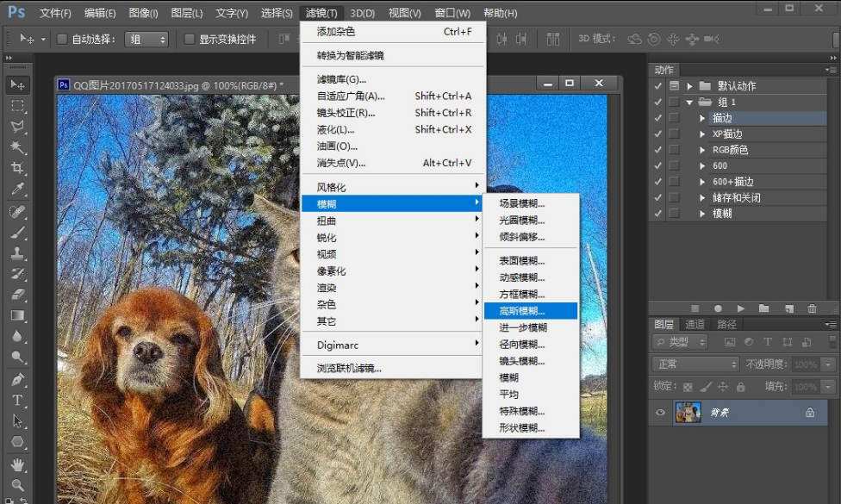Enable the 自动选择 checkbox

tap(62, 40)
